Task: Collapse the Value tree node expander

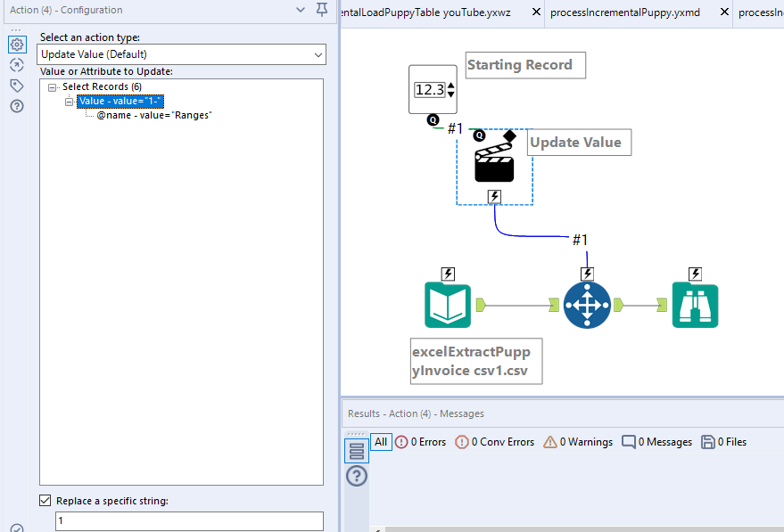Action: click(x=69, y=101)
